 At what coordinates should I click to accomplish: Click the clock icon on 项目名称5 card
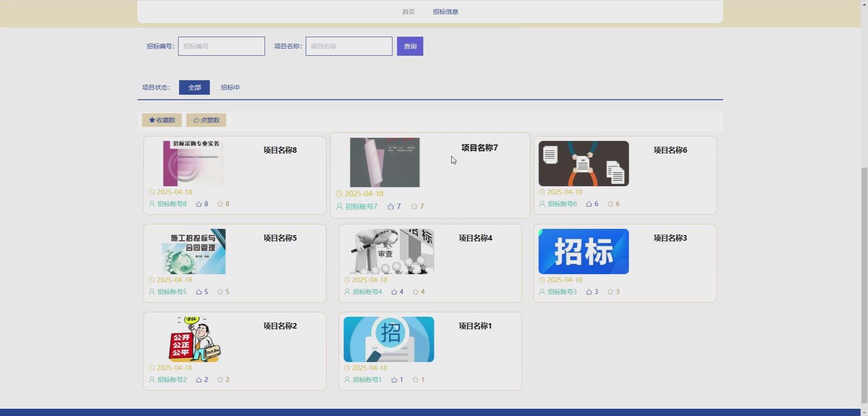click(151, 279)
